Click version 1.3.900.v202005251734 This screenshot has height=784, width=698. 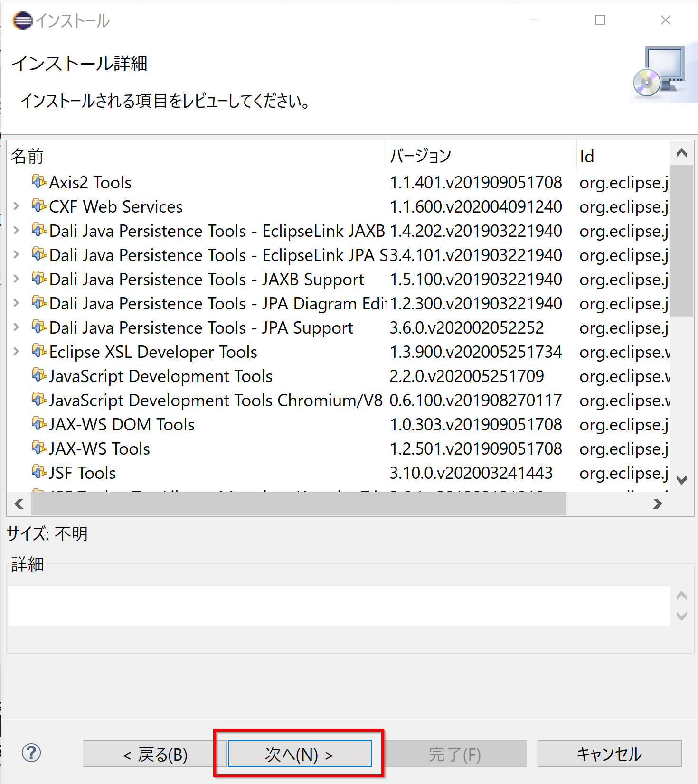(x=476, y=352)
